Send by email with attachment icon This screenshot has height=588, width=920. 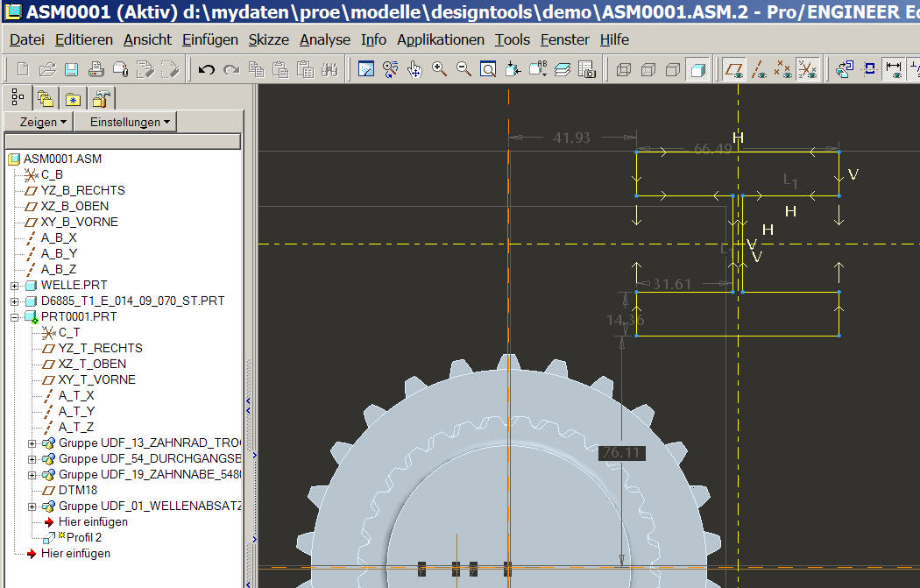(121, 70)
